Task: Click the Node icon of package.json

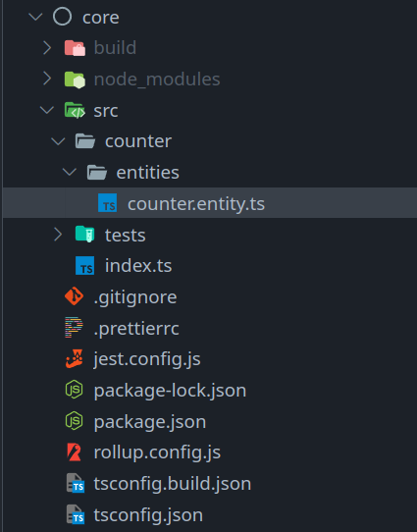Action: pyautogui.click(x=75, y=421)
